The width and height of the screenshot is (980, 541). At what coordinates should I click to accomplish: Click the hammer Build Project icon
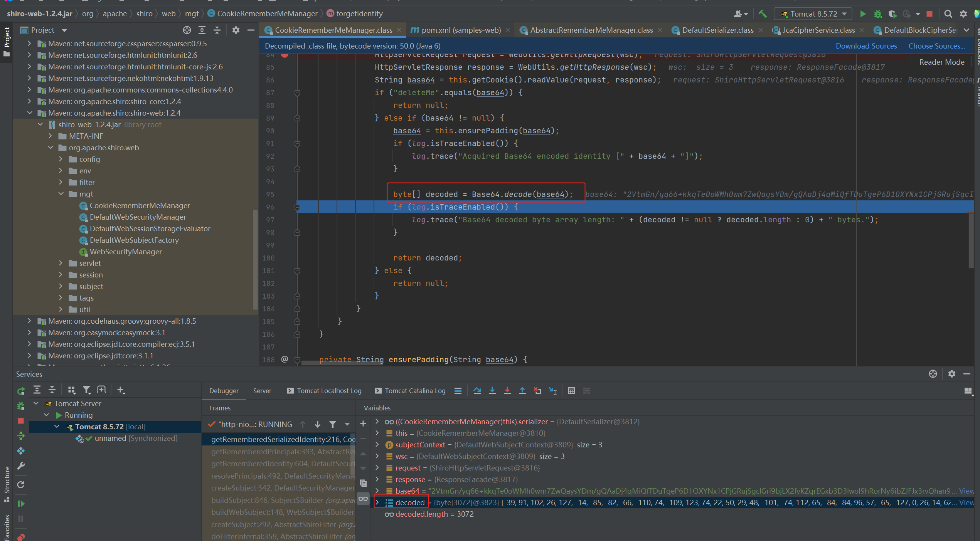[x=762, y=14]
